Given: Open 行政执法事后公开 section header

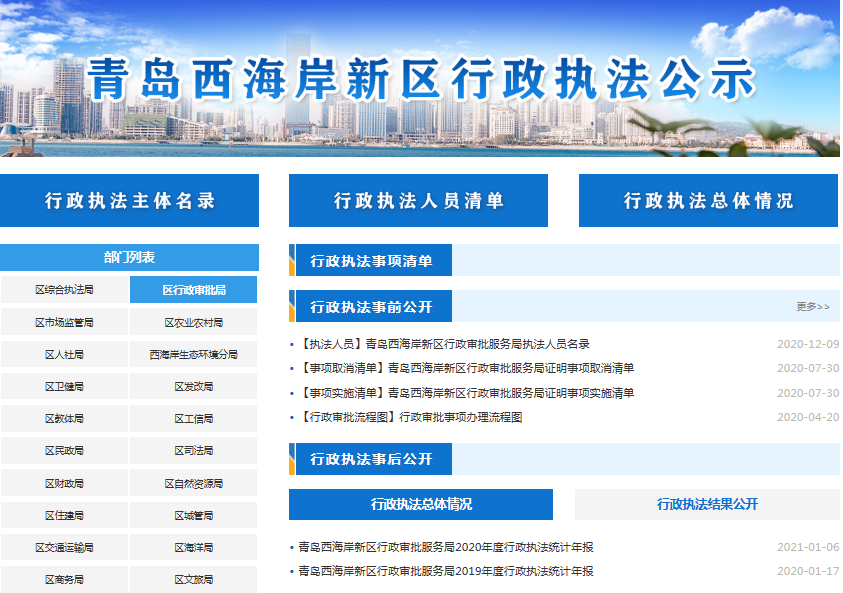Looking at the screenshot, I should [371, 459].
